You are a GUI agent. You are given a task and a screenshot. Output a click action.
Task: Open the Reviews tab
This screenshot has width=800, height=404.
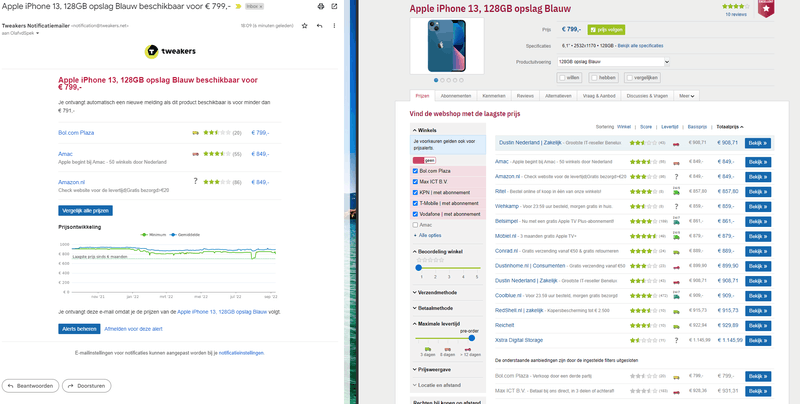(x=525, y=95)
